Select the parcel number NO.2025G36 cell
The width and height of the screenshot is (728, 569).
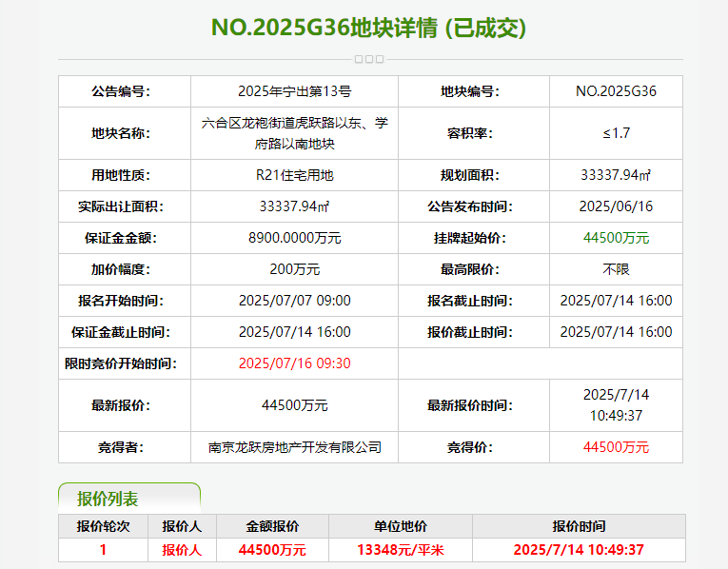coord(616,91)
